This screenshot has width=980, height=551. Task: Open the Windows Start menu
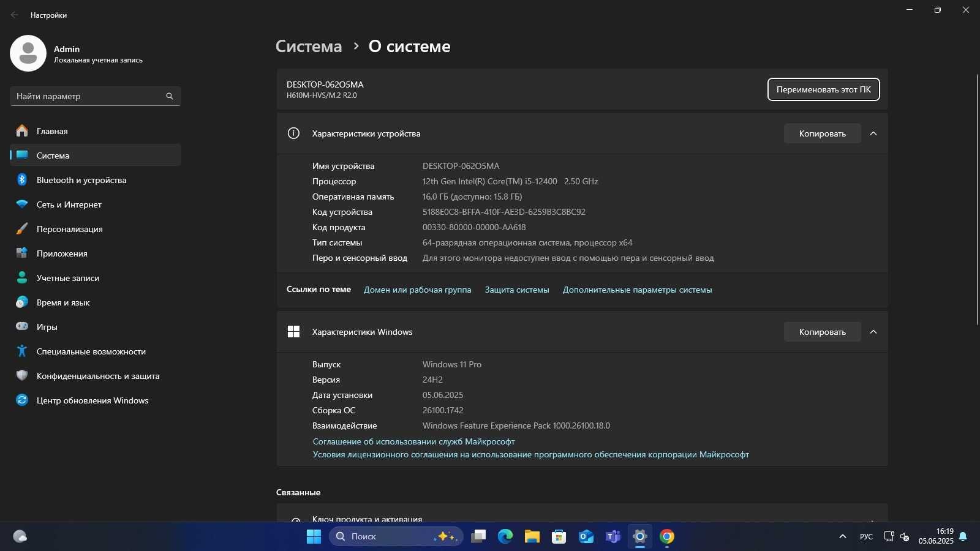coord(314,537)
